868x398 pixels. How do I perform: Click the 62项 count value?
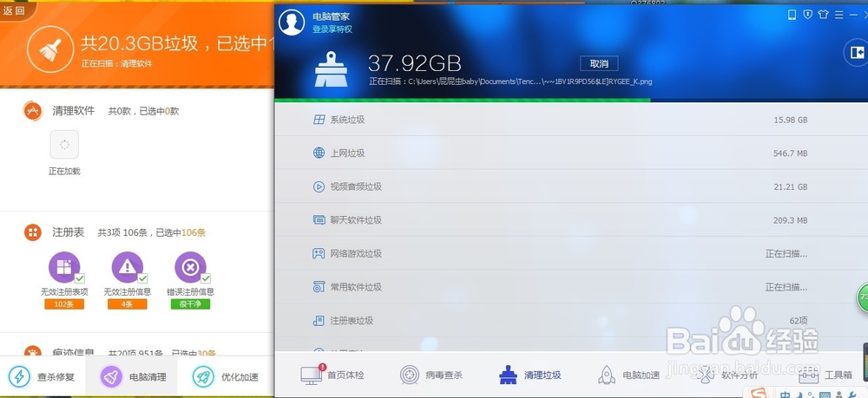[x=799, y=321]
